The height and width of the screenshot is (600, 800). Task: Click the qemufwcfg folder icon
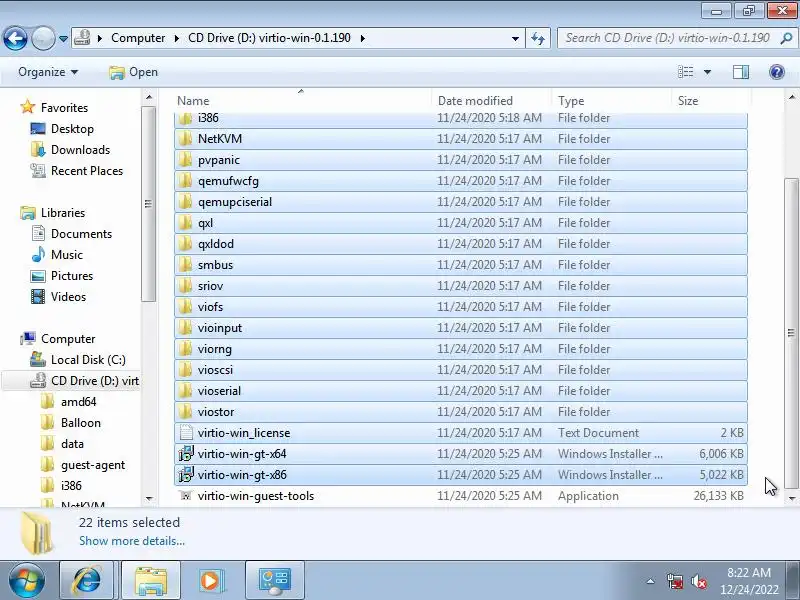[x=186, y=181]
